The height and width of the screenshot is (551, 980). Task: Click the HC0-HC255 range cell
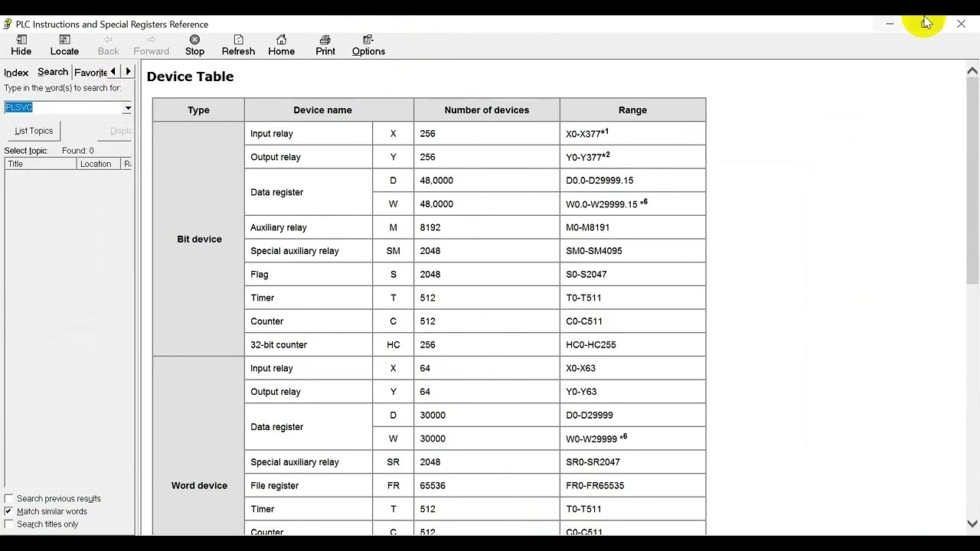[x=632, y=344]
